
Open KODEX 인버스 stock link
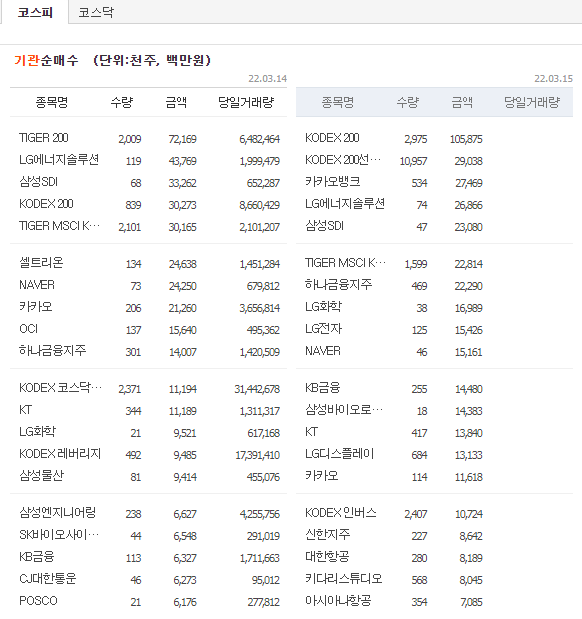coord(341,513)
